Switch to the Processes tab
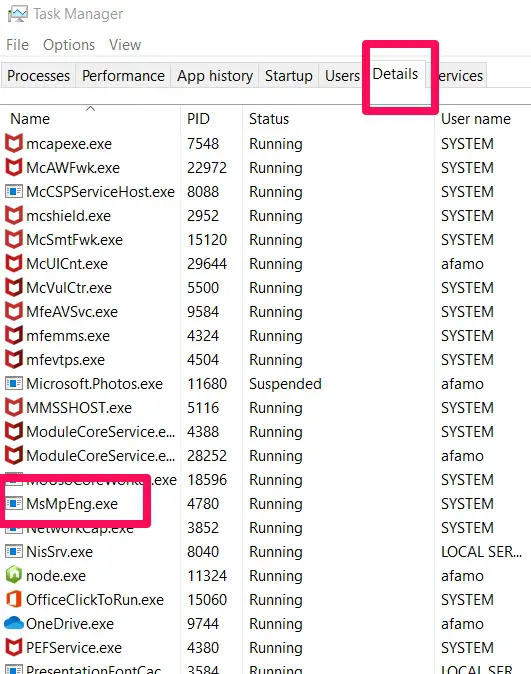The height and width of the screenshot is (674, 531). pyautogui.click(x=38, y=76)
